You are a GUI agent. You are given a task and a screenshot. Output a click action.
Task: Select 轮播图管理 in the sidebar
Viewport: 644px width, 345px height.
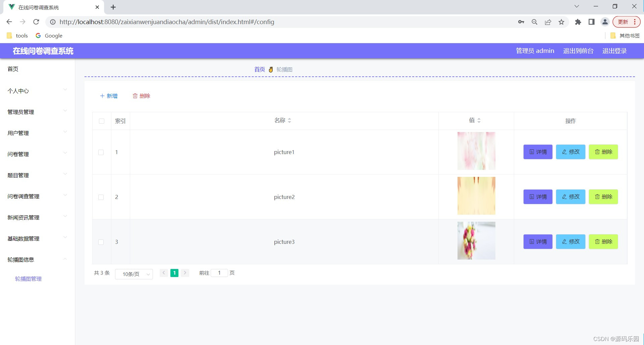(28, 279)
